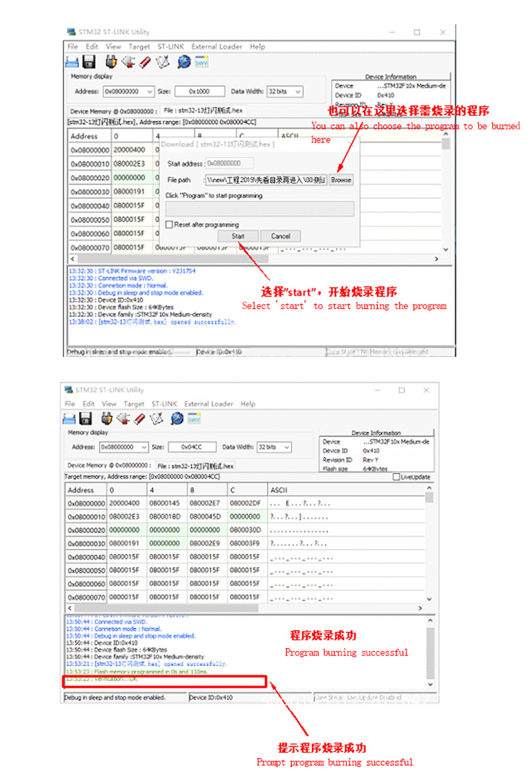Select cell 080002E7 in memory table
The width and height of the screenshot is (532, 781).
tap(205, 504)
